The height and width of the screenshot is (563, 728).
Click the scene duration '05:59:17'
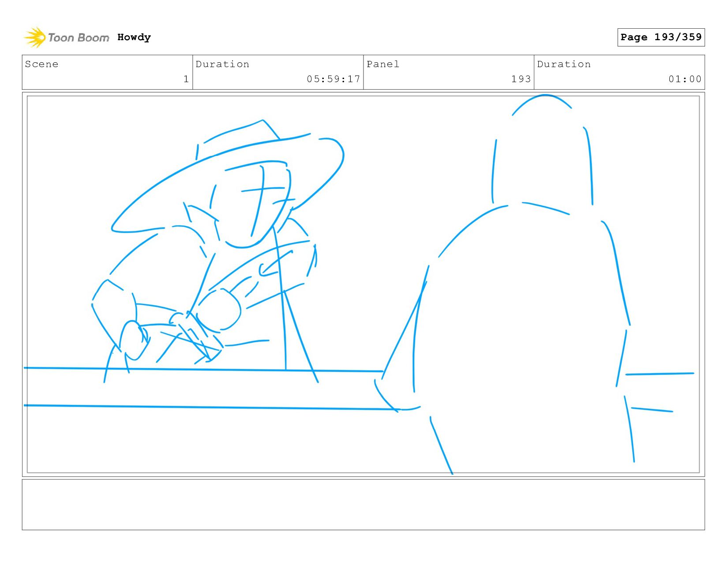(x=334, y=79)
